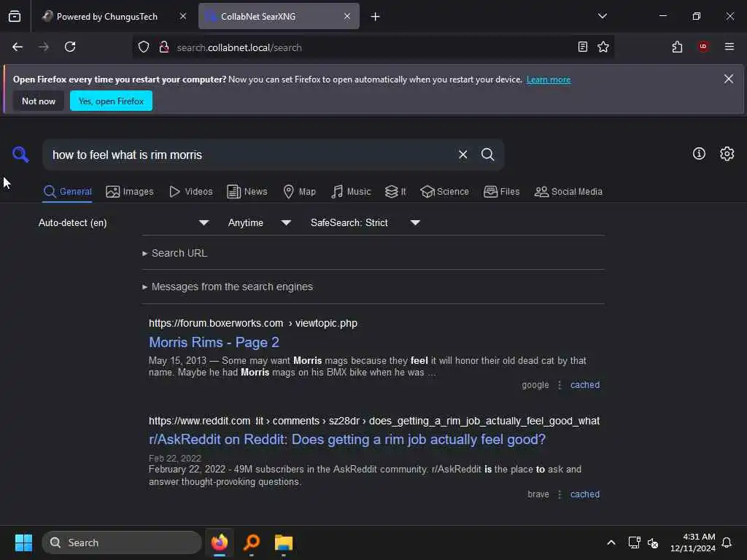Screen dimensions: 747x560
Task: Open the Extensions puzzle icon
Action: coord(677,47)
